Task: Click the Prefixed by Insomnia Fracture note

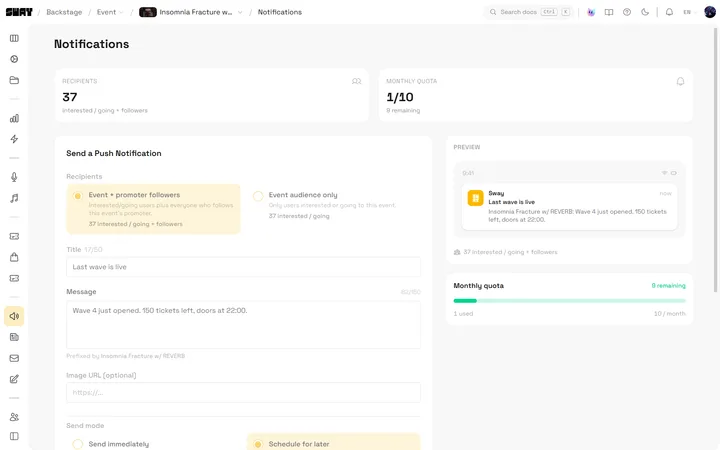Action: pos(125,356)
